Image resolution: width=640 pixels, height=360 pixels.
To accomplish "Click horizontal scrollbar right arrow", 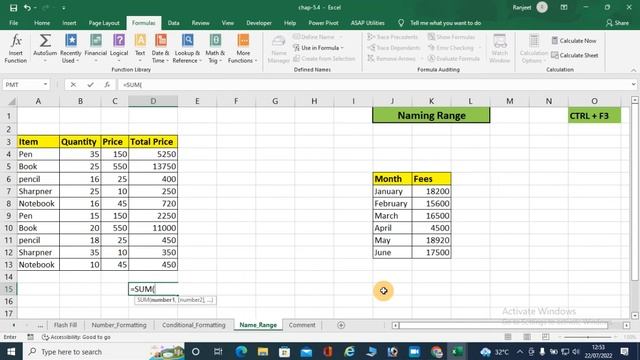I will click(x=627, y=325).
